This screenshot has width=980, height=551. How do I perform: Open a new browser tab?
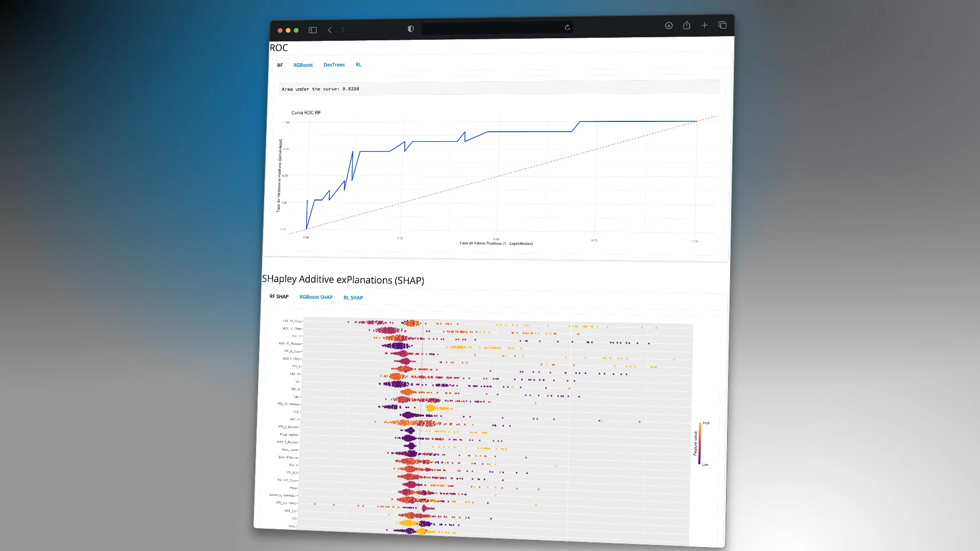pos(704,25)
